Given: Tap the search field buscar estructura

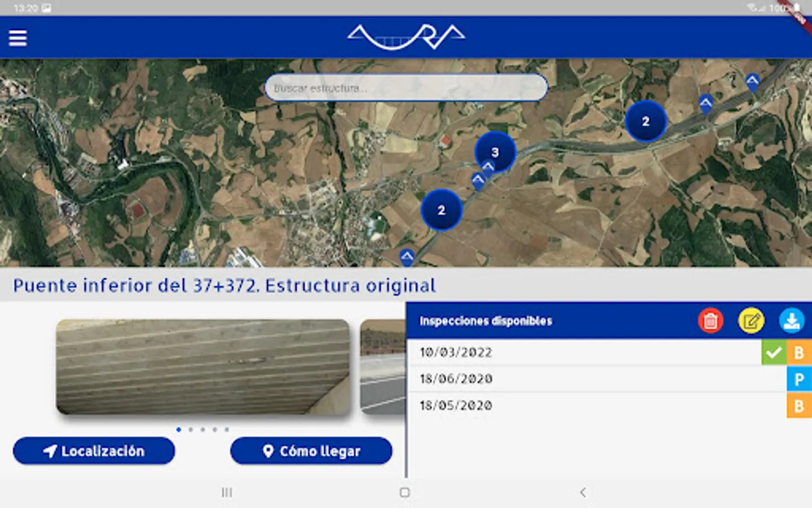Looking at the screenshot, I should point(405,87).
